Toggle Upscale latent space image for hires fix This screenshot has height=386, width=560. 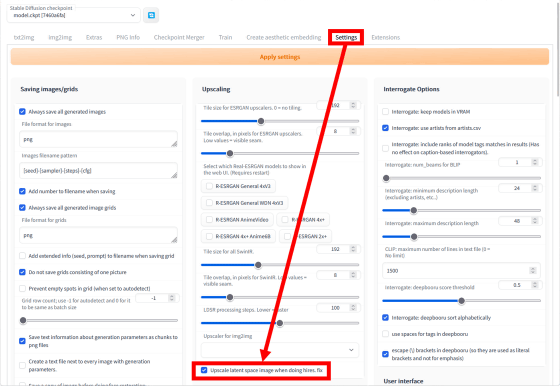coord(204,370)
